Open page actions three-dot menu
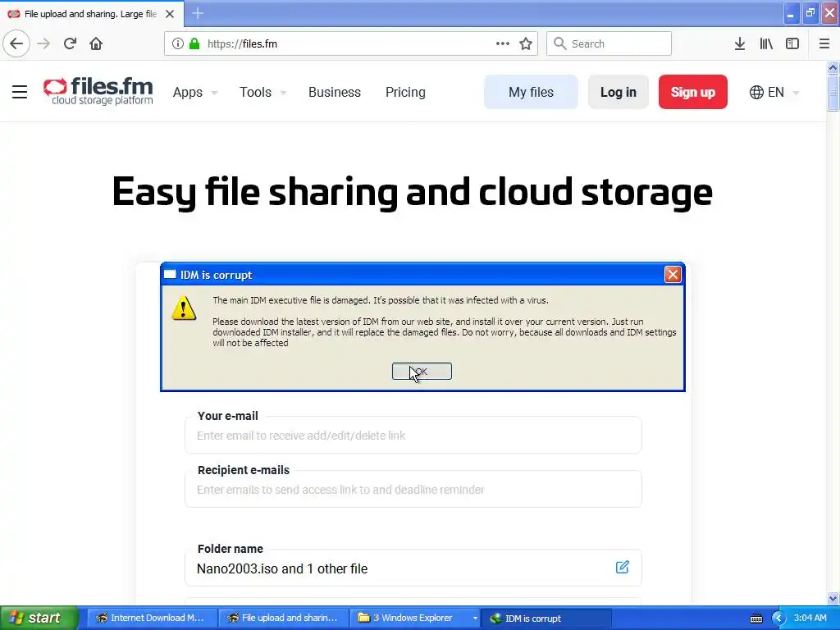The image size is (840, 630). click(503, 43)
